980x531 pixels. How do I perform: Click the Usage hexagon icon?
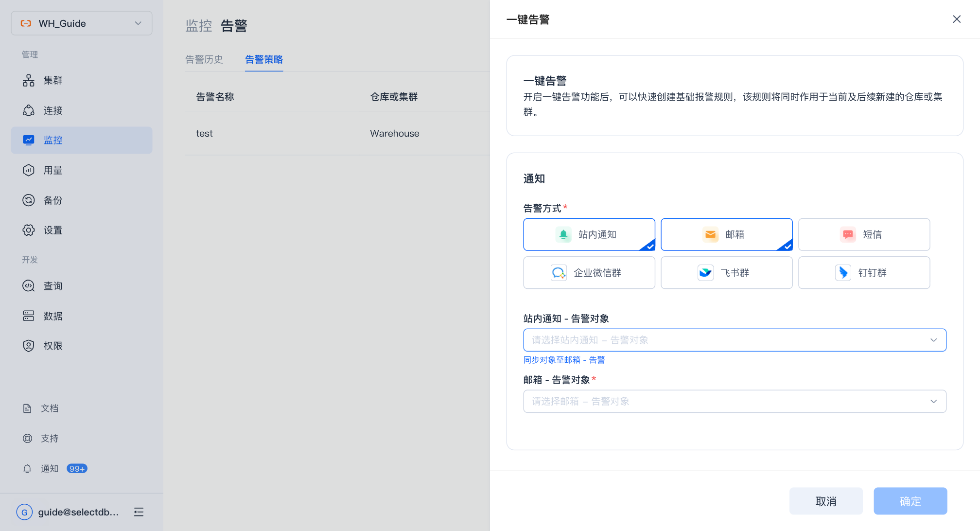29,170
